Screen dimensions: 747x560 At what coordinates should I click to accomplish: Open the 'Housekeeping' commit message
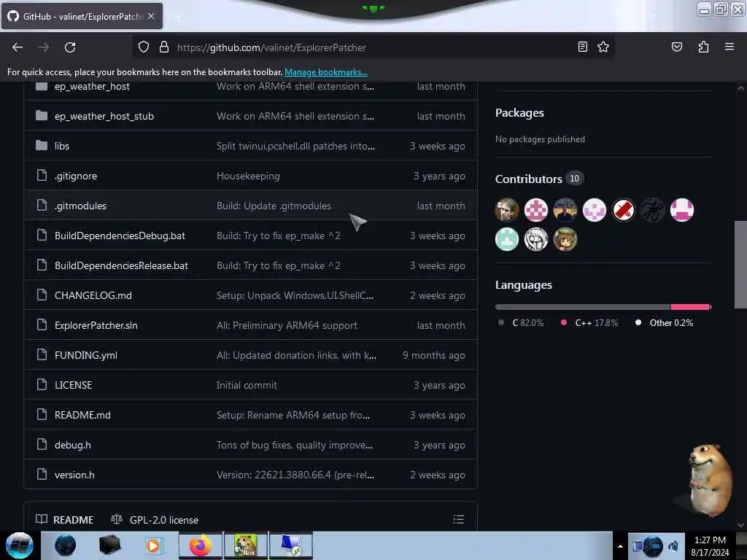click(x=248, y=176)
